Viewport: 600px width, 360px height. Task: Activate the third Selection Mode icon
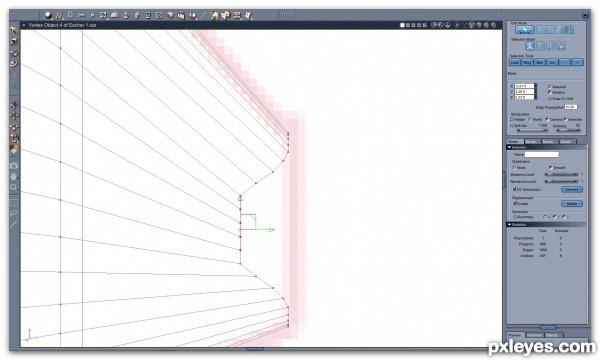pyautogui.click(x=551, y=46)
